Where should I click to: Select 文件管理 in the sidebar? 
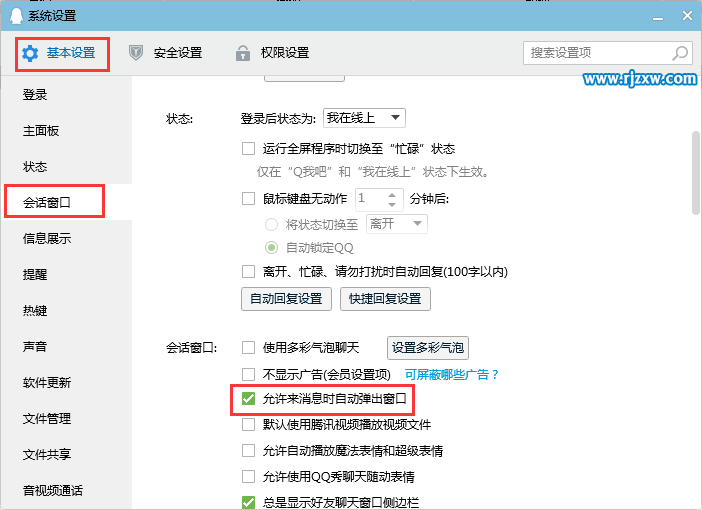pos(66,419)
